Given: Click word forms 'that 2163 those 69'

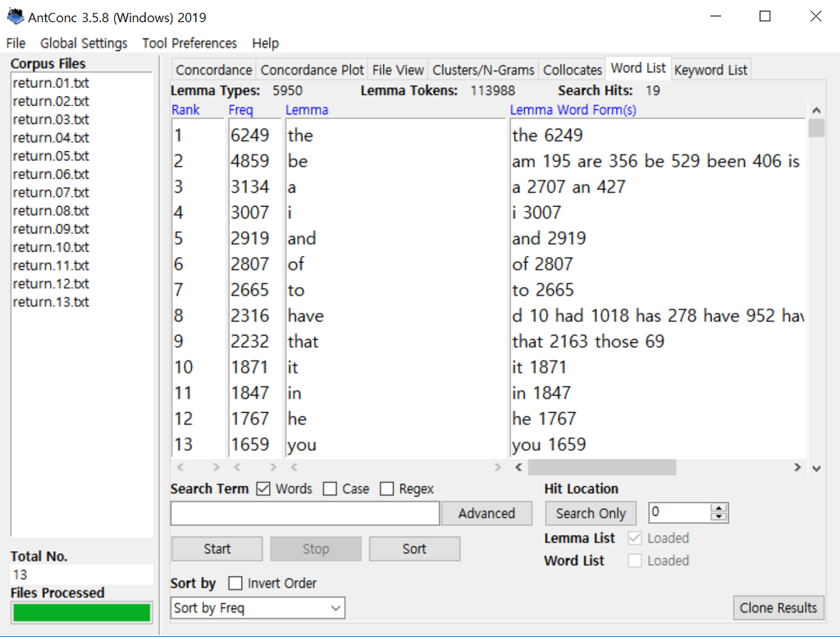Looking at the screenshot, I should click(587, 341).
